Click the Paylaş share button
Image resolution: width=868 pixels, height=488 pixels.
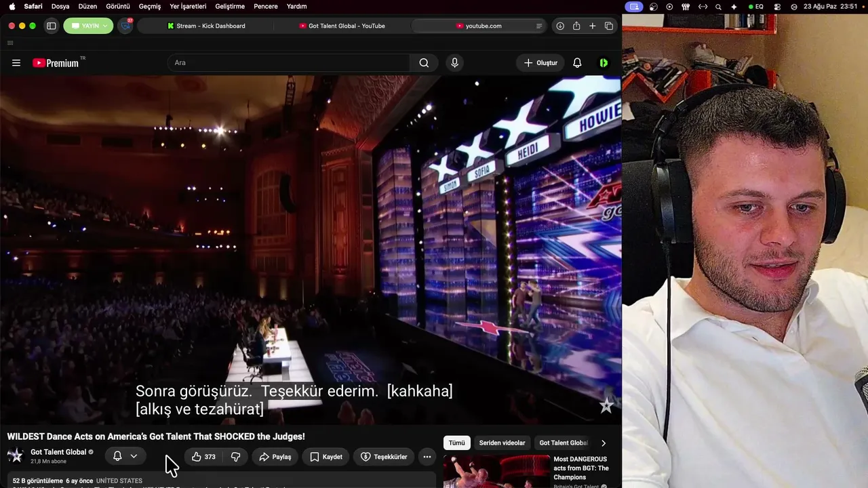[x=275, y=457]
